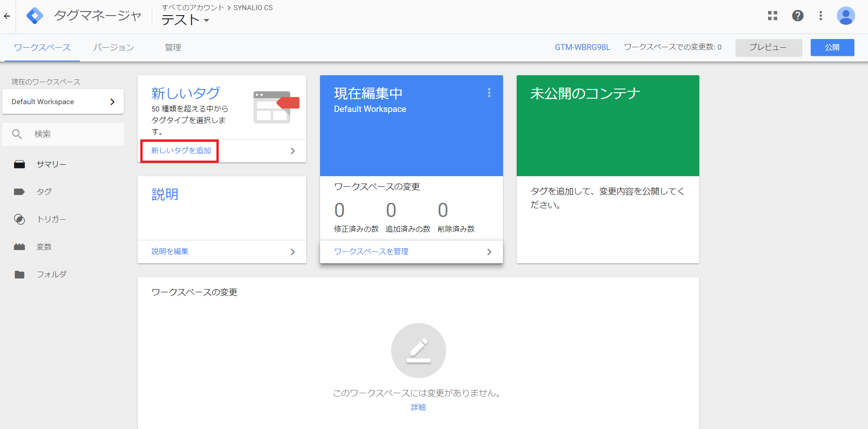Click the GTM-WBRG98L container ID link
Image resolution: width=868 pixels, height=429 pixels.
582,47
